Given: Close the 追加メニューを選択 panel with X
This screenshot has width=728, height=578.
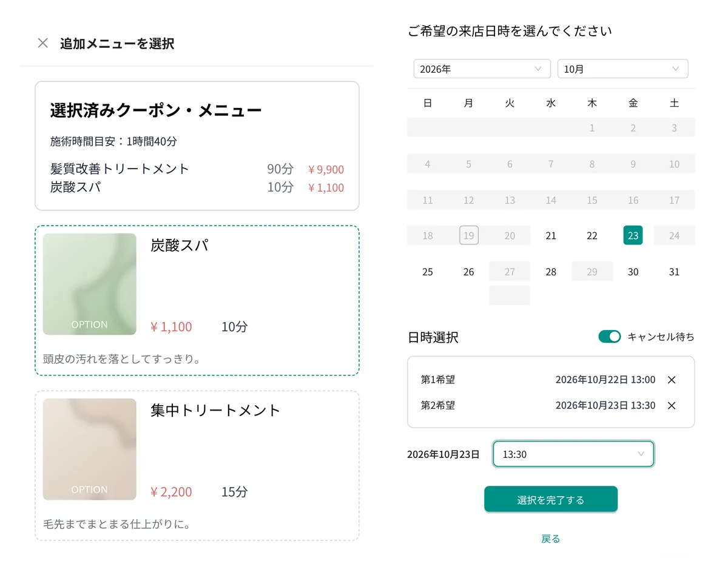Looking at the screenshot, I should [x=42, y=43].
